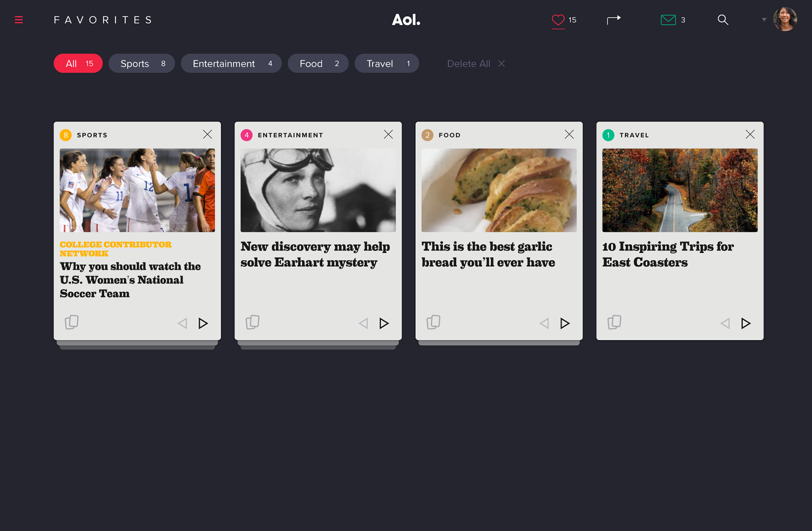Click Delete All favorites
This screenshot has height=531, width=812.
tap(476, 63)
